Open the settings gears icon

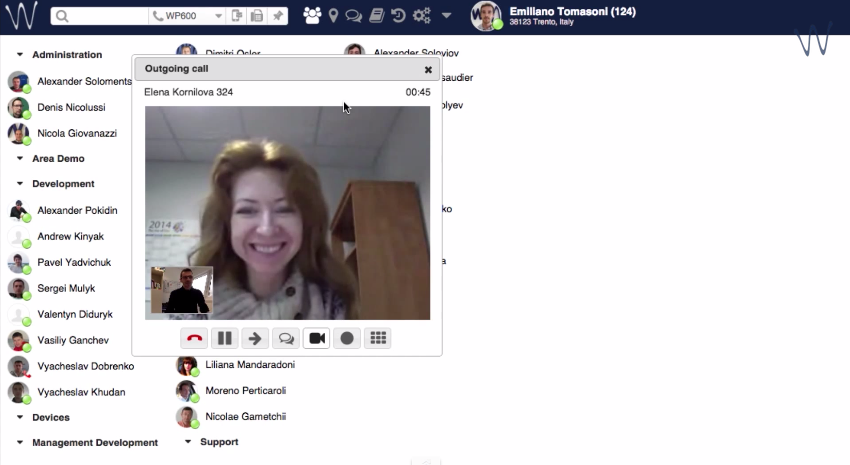coord(421,16)
